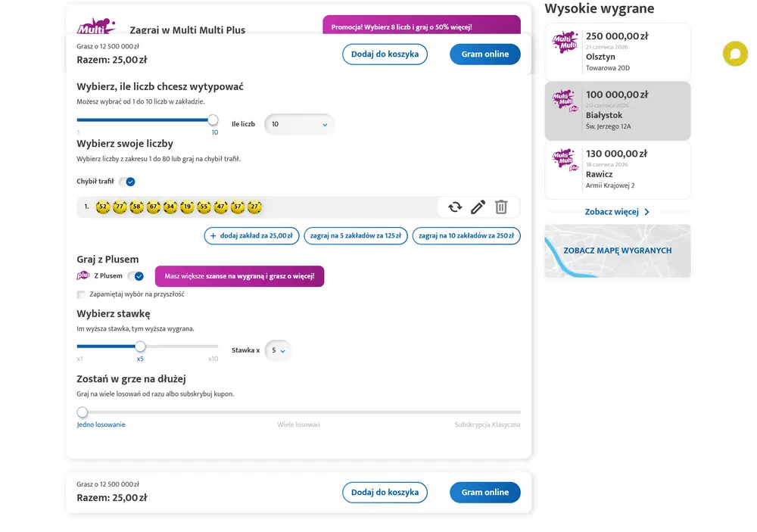Open the yellow chat bubble icon
Image resolution: width=757 pixels, height=532 pixels.
[735, 54]
